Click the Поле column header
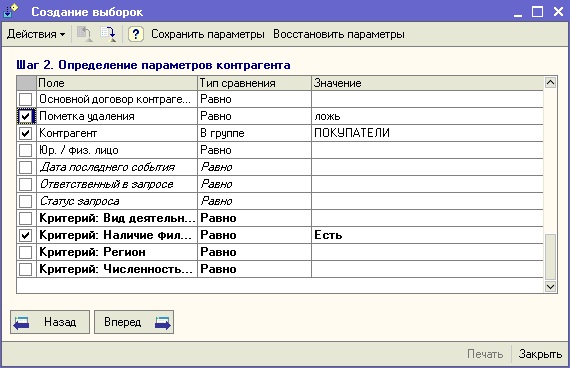 [x=117, y=83]
